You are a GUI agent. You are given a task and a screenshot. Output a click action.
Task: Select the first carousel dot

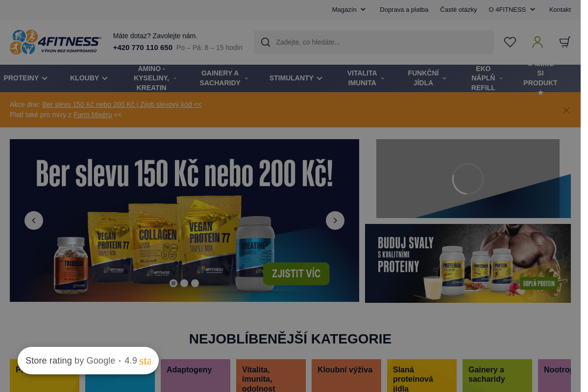173,283
